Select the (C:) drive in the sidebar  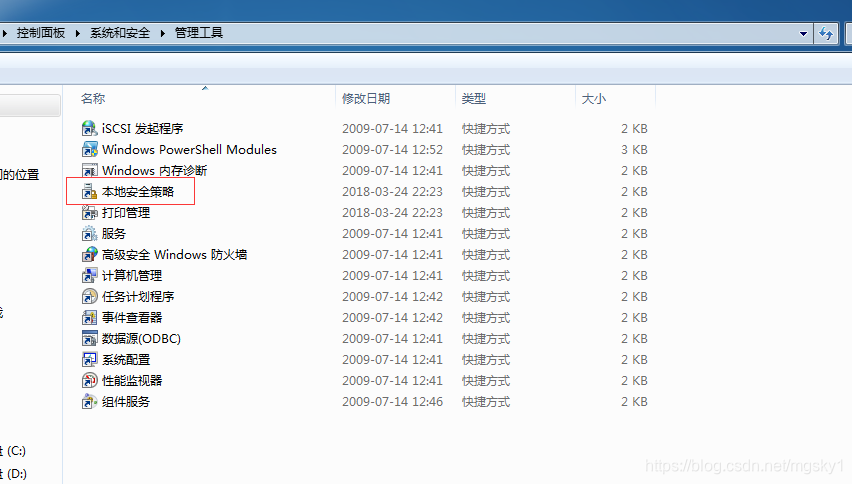tap(13, 451)
